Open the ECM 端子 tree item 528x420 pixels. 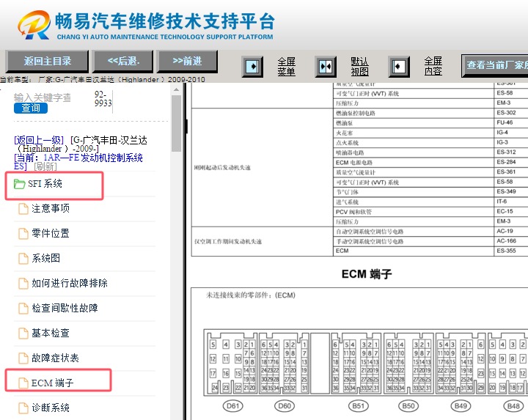[x=52, y=383]
